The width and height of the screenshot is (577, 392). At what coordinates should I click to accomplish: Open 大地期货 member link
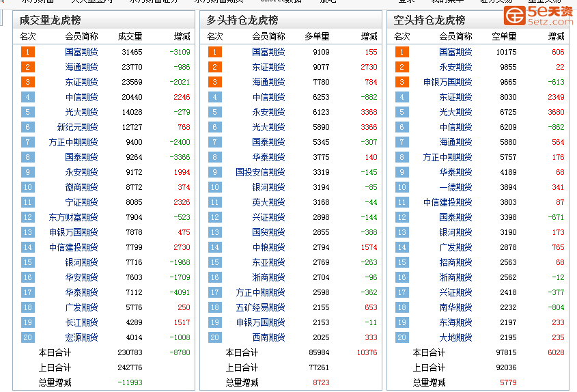click(455, 337)
